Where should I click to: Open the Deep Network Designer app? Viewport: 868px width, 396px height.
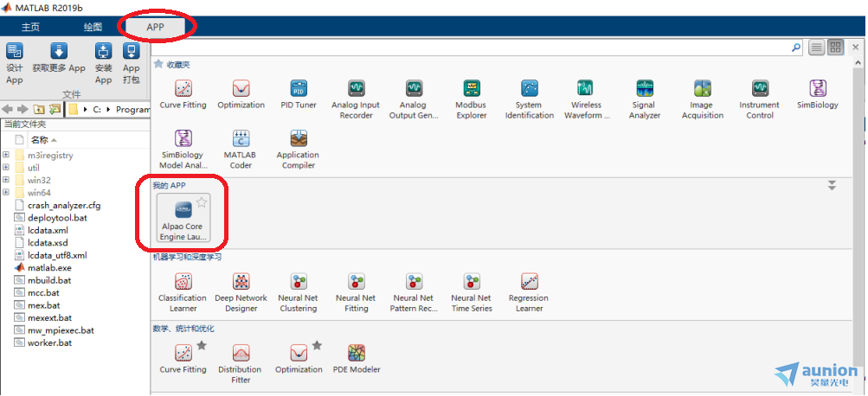coord(241,292)
